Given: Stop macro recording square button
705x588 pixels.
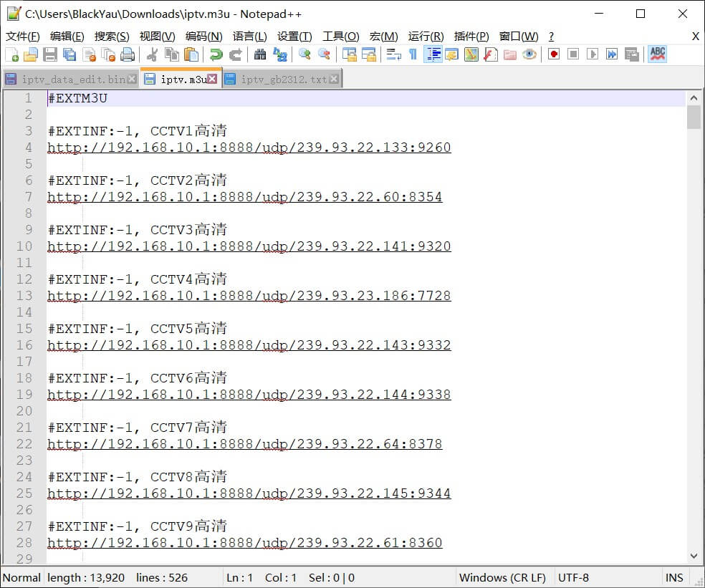Looking at the screenshot, I should pyautogui.click(x=573, y=55).
